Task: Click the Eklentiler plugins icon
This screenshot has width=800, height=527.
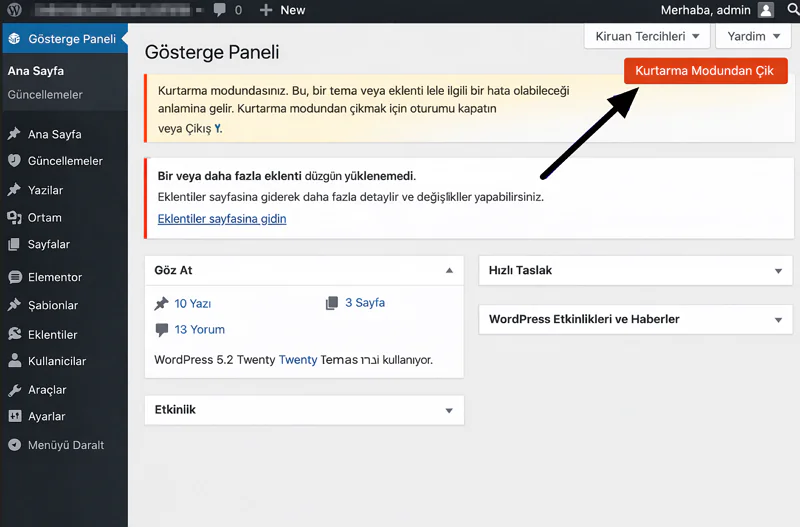Action: click(14, 334)
